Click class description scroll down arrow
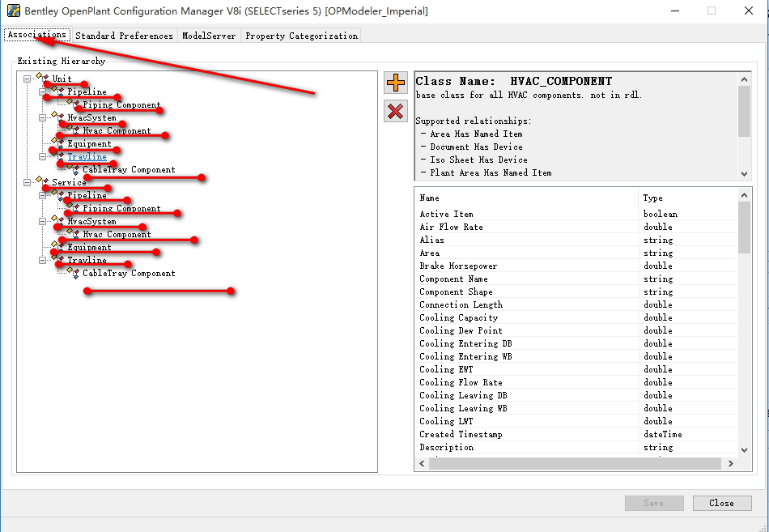The height and width of the screenshot is (532, 769). click(x=745, y=174)
